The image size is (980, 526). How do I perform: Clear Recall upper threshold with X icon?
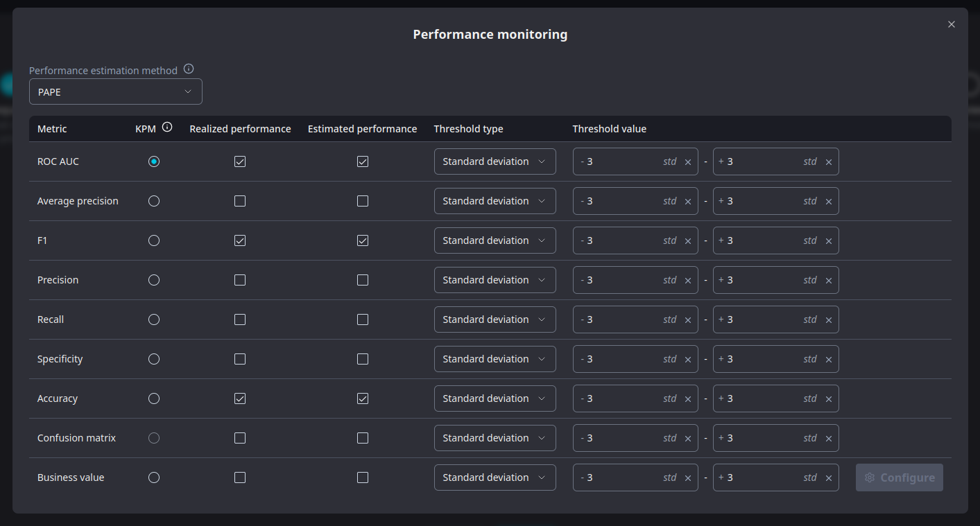[x=828, y=320]
